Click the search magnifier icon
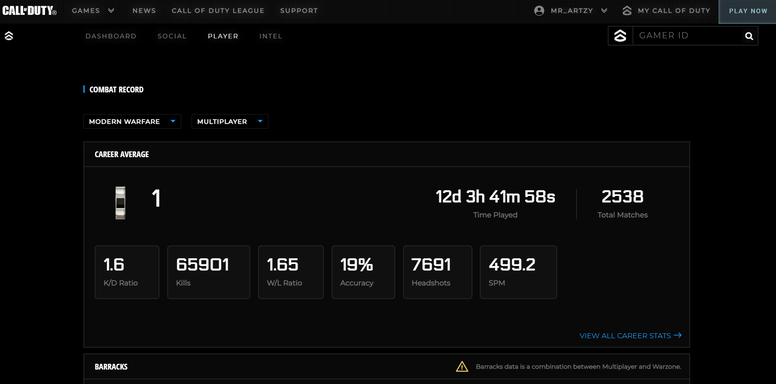The height and width of the screenshot is (384, 776). (749, 36)
